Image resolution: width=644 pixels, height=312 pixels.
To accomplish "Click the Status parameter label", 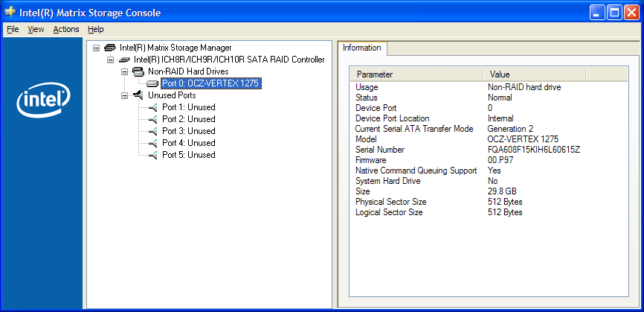I will tap(367, 98).
